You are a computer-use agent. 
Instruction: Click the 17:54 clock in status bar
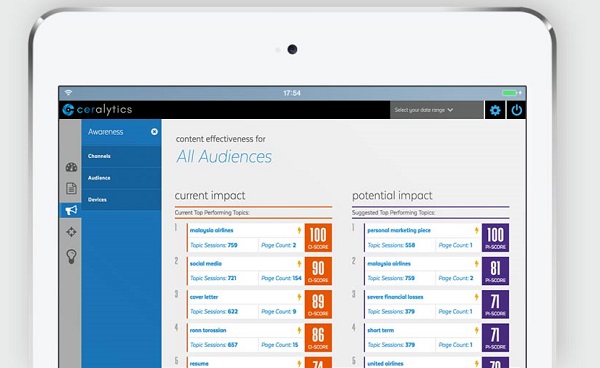pos(292,93)
